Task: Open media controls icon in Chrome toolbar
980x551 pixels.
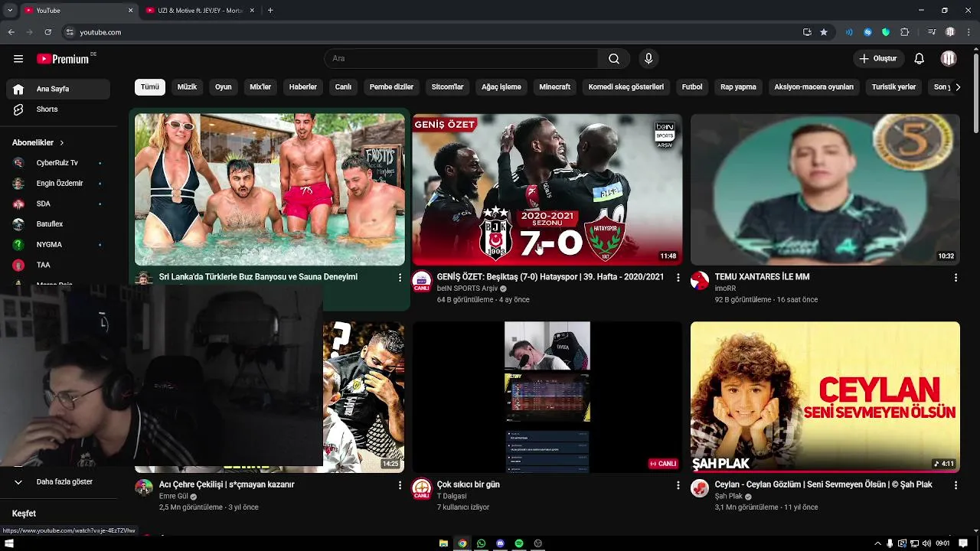Action: point(932,32)
